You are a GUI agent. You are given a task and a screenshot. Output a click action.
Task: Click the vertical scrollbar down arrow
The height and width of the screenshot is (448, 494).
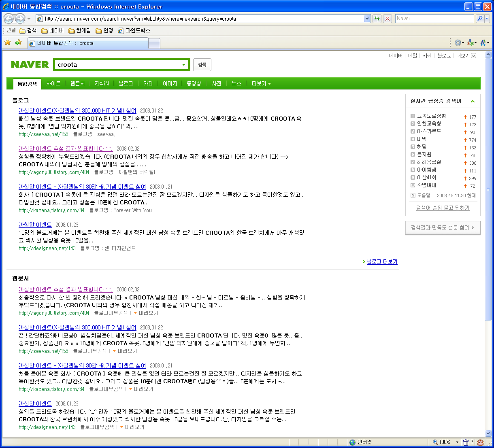tap(488, 433)
